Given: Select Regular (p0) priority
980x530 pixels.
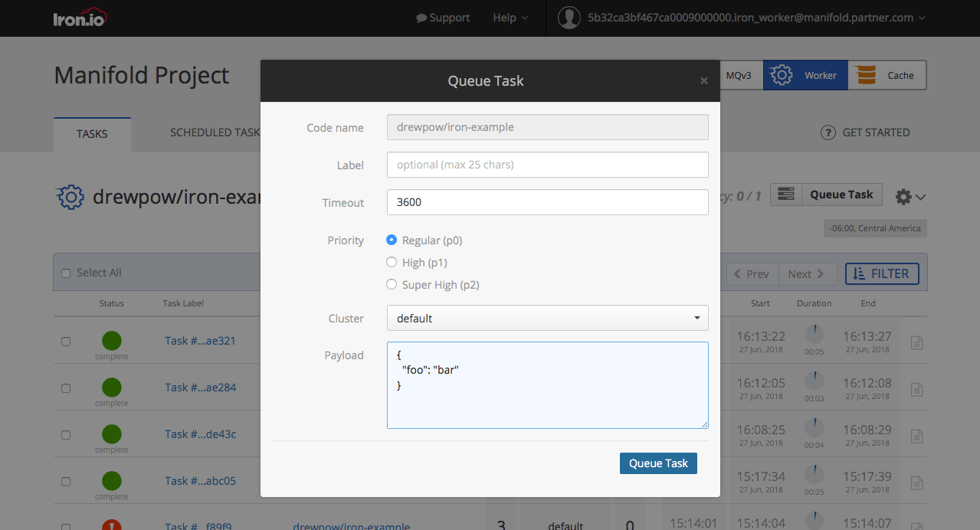Looking at the screenshot, I should click(392, 240).
